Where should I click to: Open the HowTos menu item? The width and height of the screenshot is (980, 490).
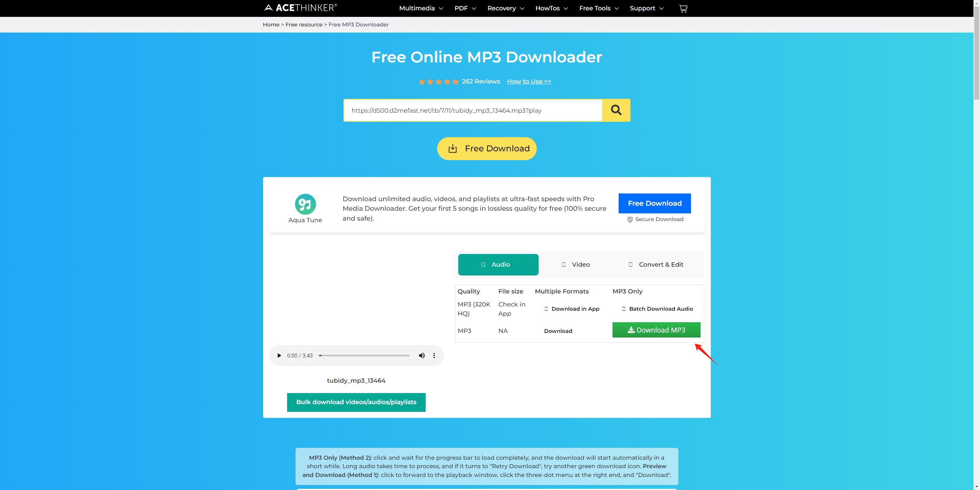[x=548, y=8]
